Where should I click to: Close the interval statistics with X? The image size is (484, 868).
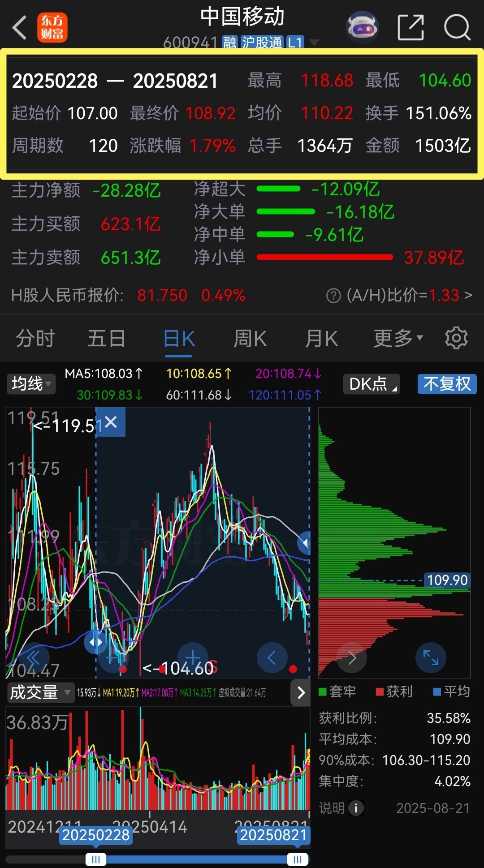tap(111, 422)
